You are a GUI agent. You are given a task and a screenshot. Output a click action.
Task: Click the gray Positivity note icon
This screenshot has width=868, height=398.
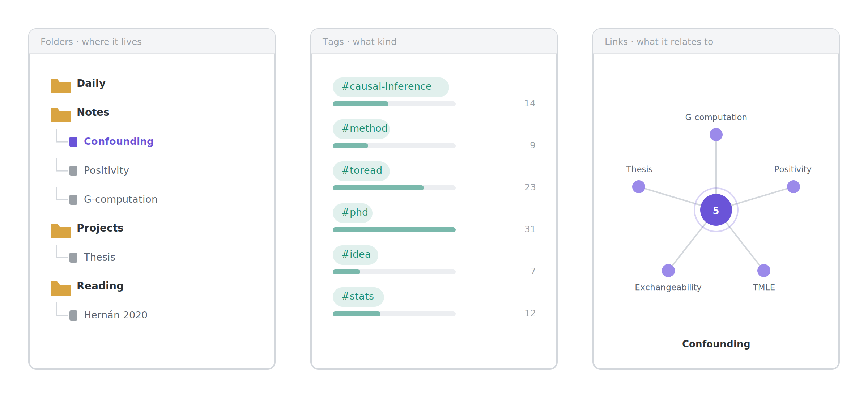(x=73, y=171)
